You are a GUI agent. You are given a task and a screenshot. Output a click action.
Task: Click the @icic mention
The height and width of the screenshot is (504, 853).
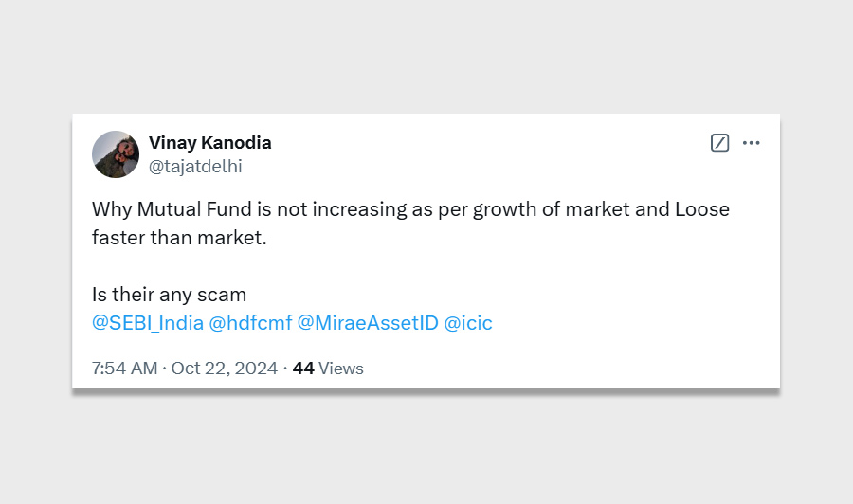[468, 323]
